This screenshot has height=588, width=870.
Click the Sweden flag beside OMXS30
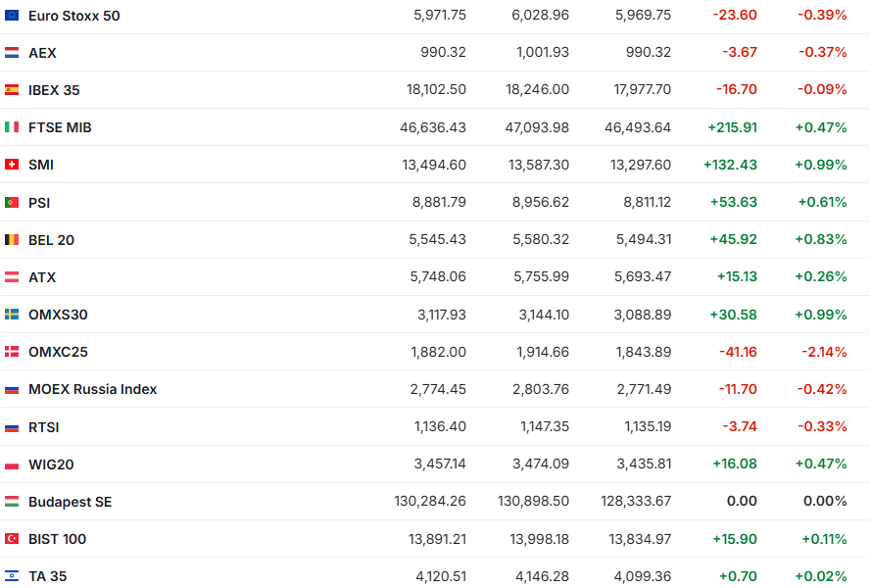pyautogui.click(x=12, y=315)
